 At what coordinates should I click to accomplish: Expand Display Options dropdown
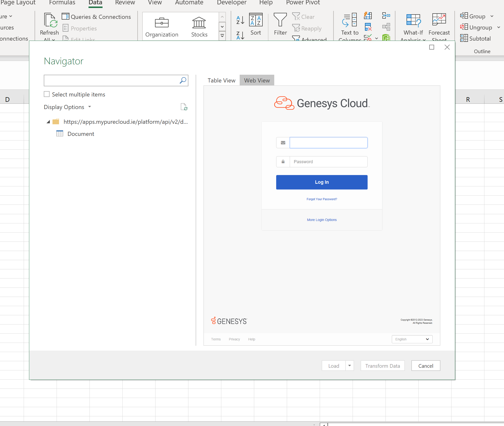(89, 107)
